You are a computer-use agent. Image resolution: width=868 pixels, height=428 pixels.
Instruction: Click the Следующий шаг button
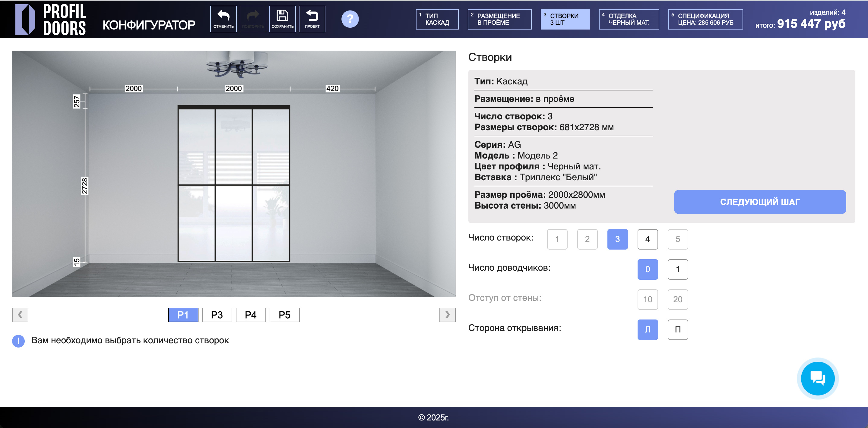click(760, 202)
